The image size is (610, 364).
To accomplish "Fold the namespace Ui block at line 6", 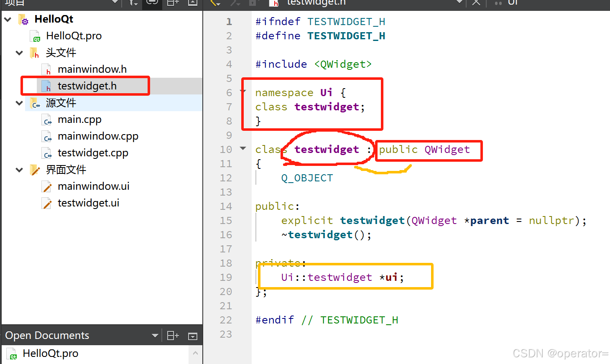I will (243, 92).
